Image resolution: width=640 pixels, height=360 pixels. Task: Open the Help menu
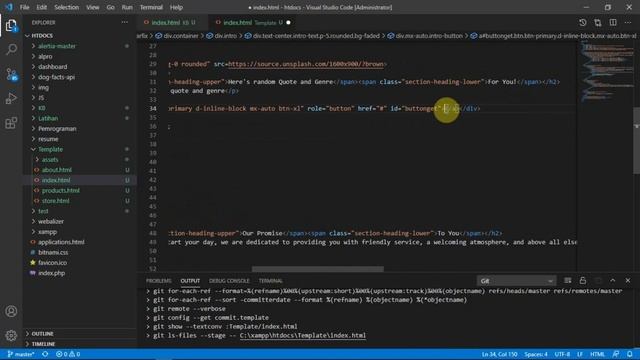click(176, 7)
